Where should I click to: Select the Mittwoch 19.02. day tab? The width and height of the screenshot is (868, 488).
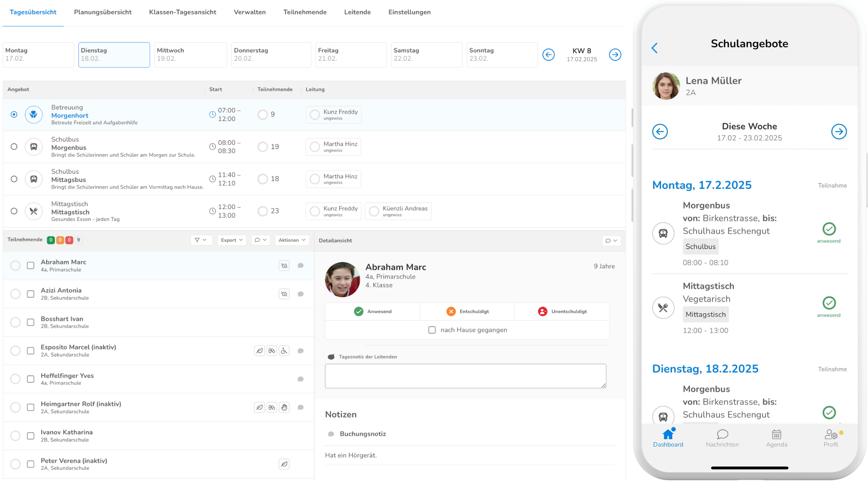click(190, 55)
